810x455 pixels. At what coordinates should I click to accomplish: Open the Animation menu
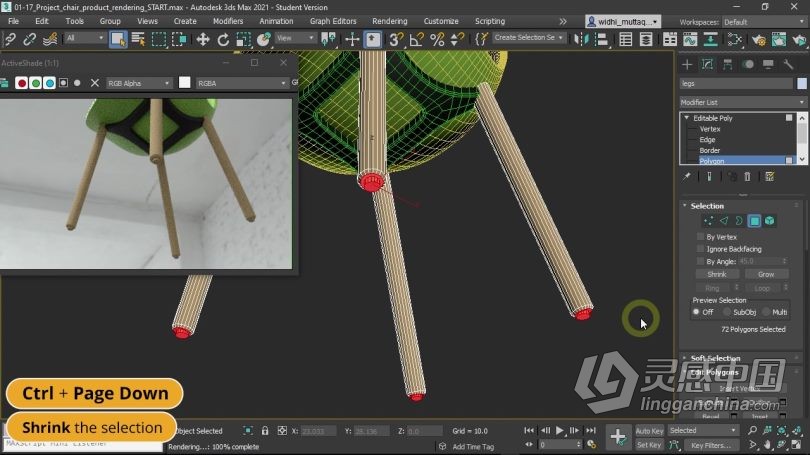tap(276, 21)
